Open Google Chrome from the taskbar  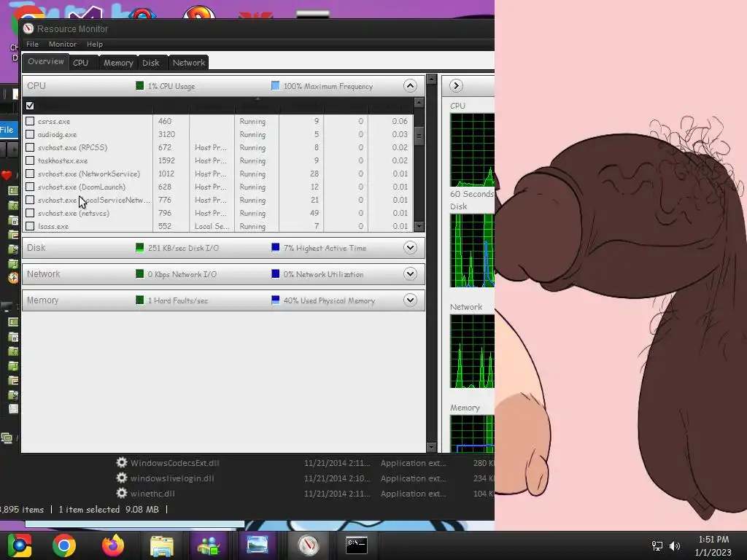64,545
